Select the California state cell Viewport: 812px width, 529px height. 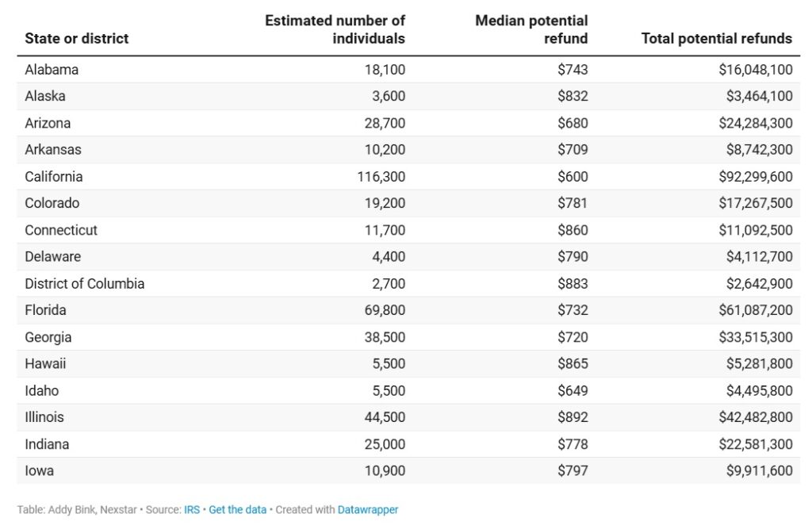pyautogui.click(x=53, y=177)
